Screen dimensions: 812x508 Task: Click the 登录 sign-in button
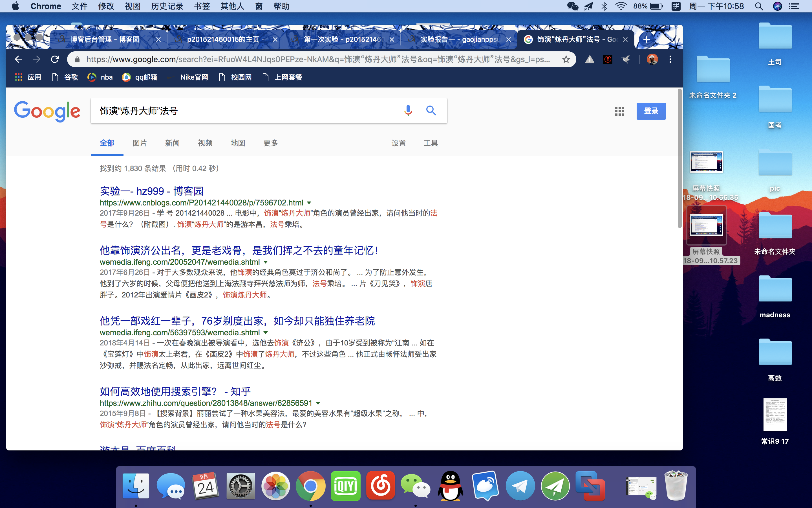click(651, 111)
